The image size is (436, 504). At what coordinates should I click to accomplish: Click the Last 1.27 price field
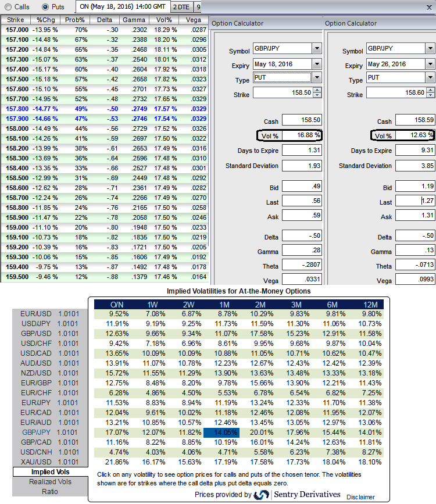[414, 201]
